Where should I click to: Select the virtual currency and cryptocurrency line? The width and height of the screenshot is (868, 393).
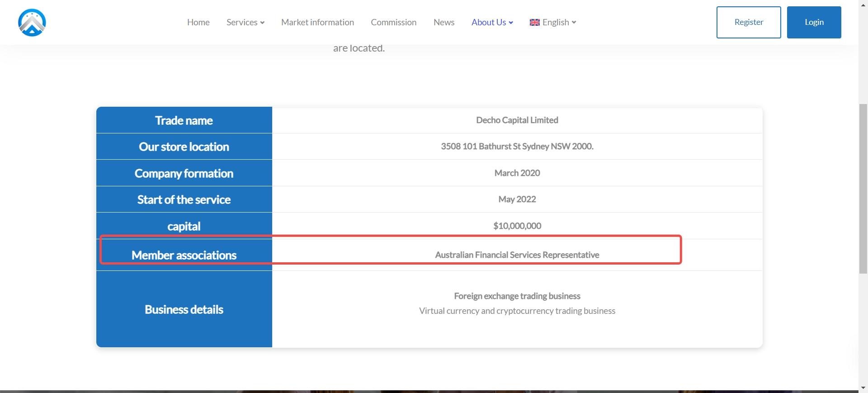[x=517, y=311]
